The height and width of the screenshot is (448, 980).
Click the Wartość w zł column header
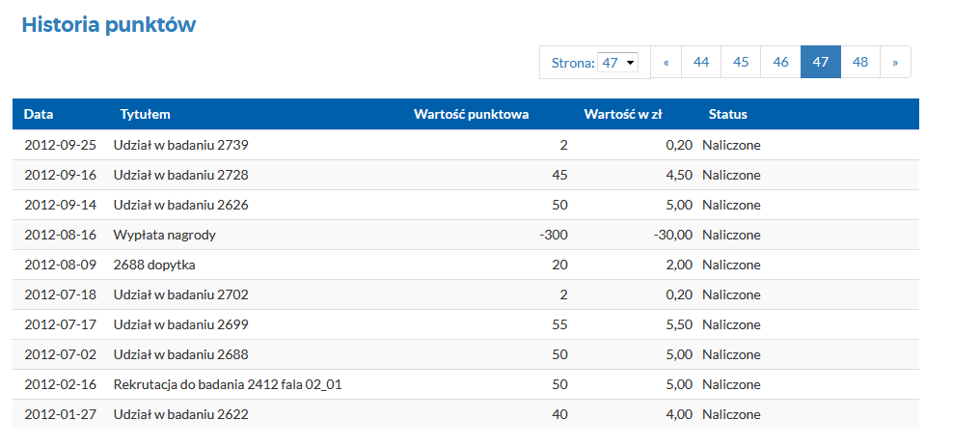[x=623, y=115]
